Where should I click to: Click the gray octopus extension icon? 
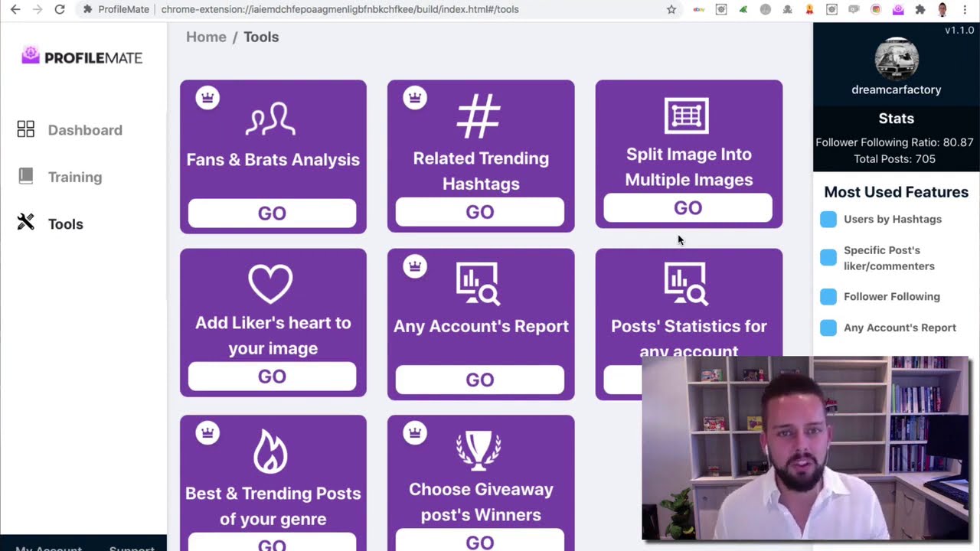[788, 9]
